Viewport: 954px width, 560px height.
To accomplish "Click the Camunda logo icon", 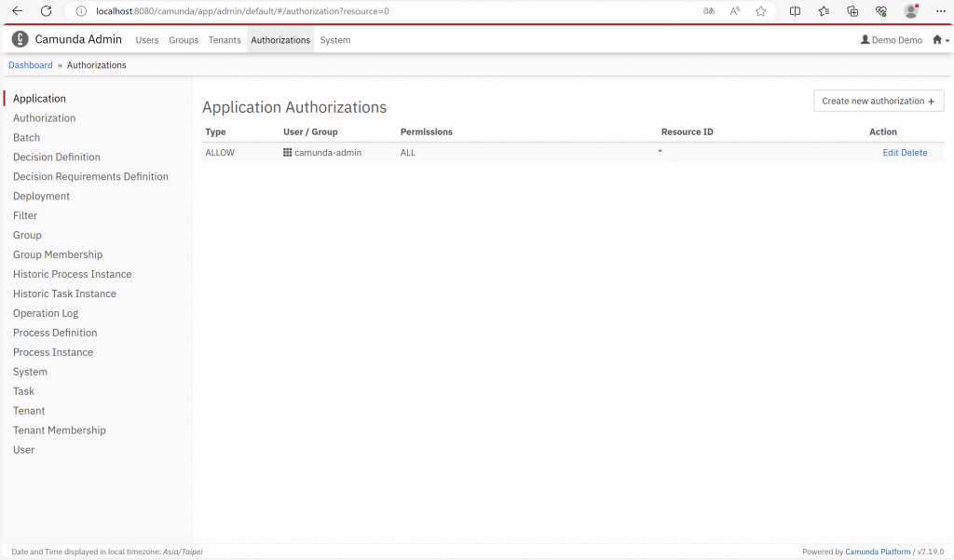I will pos(20,39).
